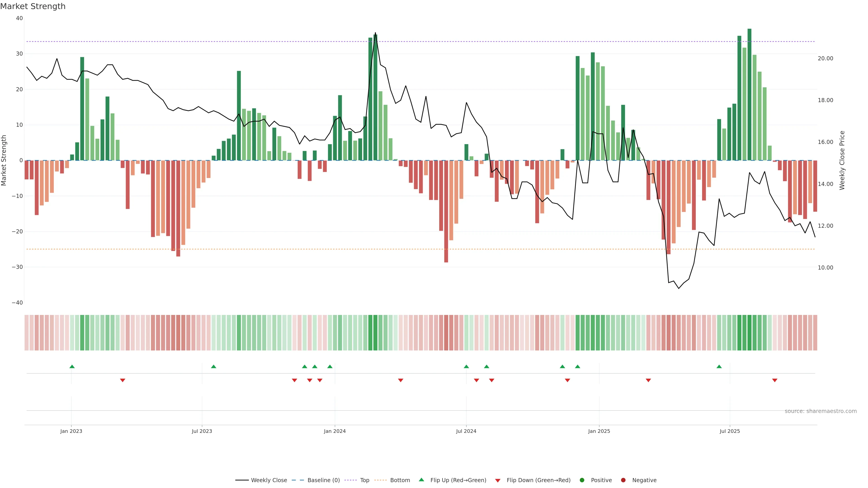Click the tallest green bar in Jul 2025
This screenshot has width=868, height=488.
tap(749, 94)
